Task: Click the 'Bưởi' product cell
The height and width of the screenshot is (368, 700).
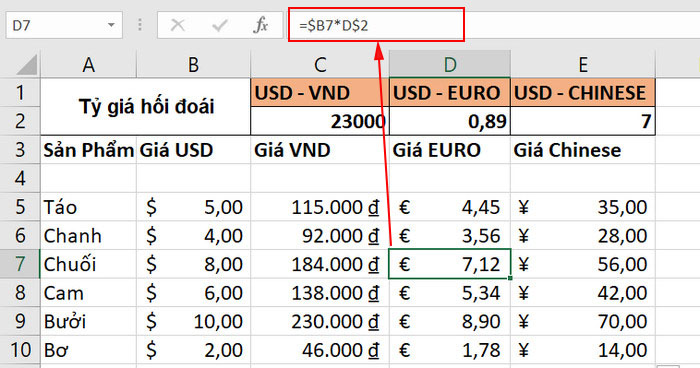Action: click(x=88, y=321)
